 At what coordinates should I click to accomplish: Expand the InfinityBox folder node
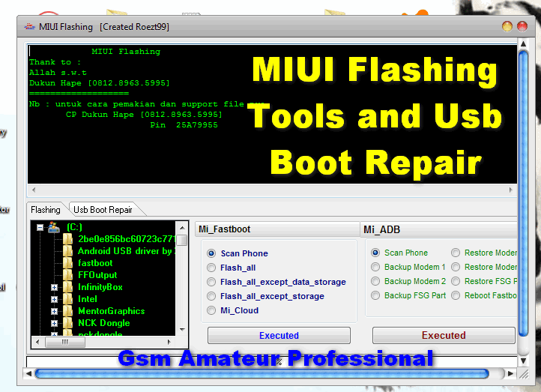54,287
